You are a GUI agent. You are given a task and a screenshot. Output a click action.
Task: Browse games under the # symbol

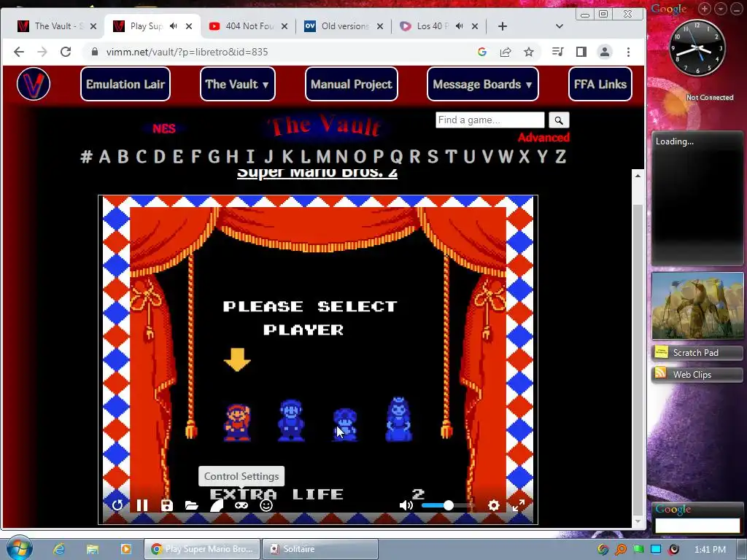tap(86, 156)
